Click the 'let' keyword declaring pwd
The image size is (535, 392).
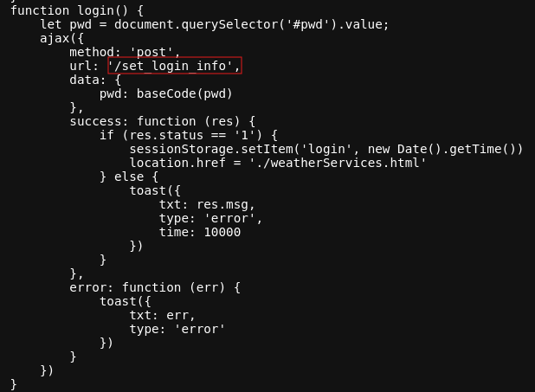[50, 24]
